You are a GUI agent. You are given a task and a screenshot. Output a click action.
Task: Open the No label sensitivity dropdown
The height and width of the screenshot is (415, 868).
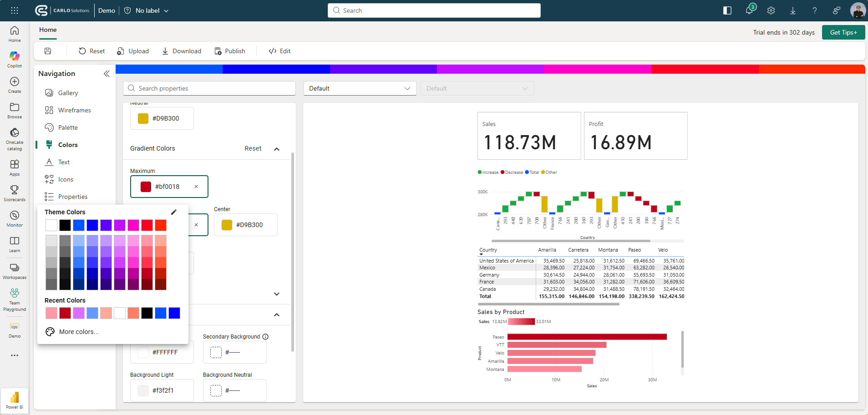coord(147,10)
